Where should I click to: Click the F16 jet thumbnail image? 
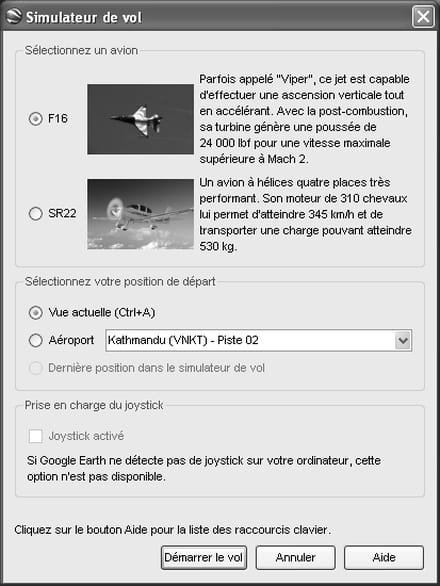click(141, 119)
